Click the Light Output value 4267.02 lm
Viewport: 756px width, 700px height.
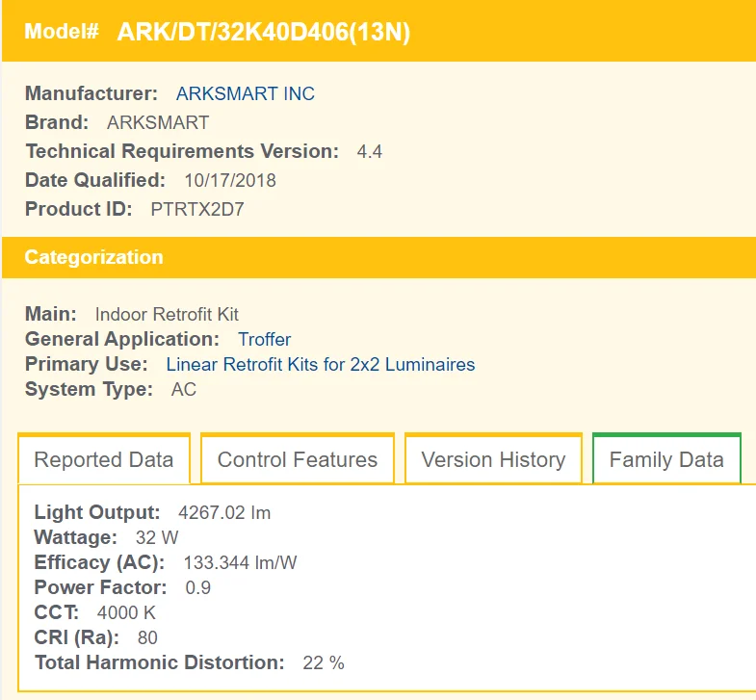point(224,512)
